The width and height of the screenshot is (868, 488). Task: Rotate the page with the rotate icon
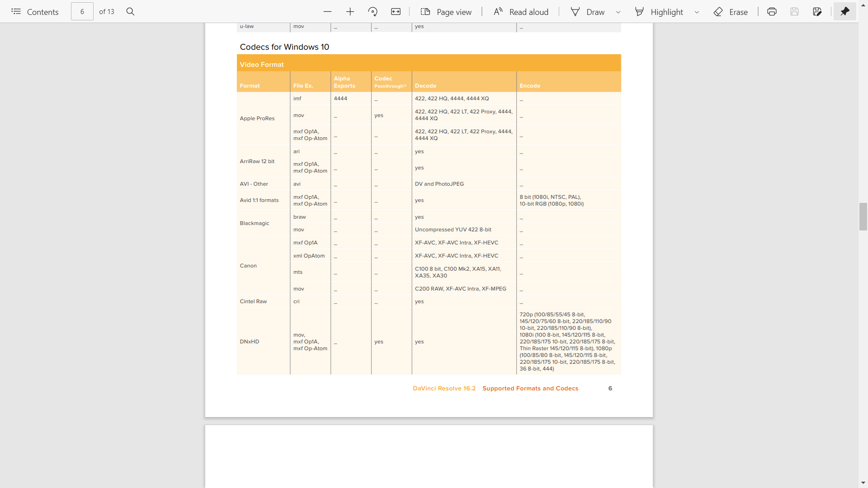pos(373,12)
